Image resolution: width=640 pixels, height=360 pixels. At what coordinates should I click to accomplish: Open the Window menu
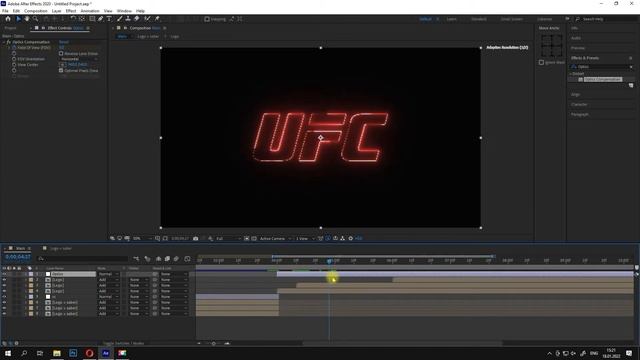124,11
